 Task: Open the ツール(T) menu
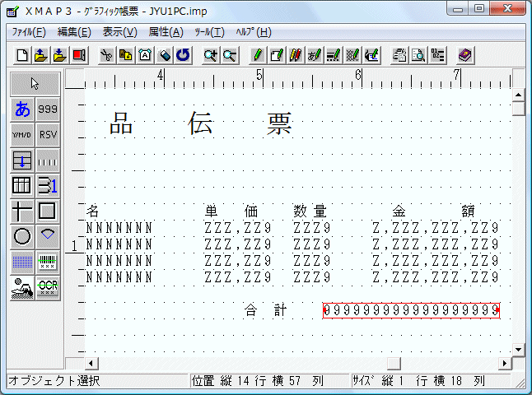209,32
